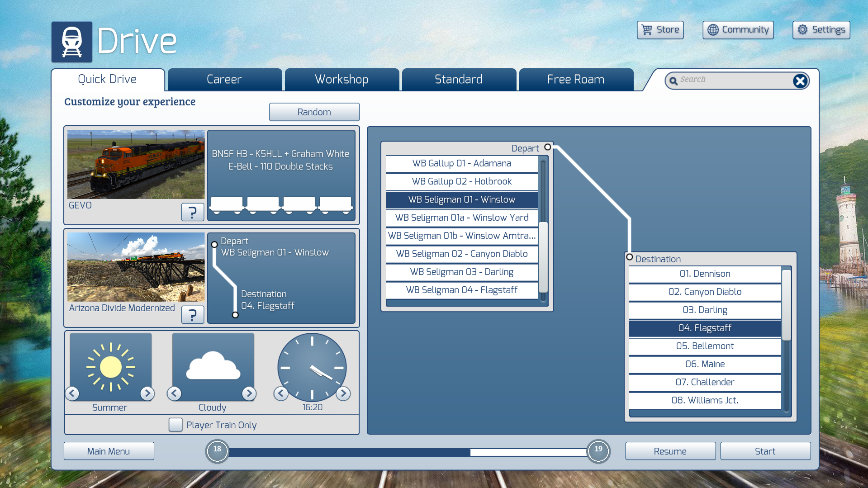
Task: Select depart WB Seligman 01 - Winslow
Action: 462,200
